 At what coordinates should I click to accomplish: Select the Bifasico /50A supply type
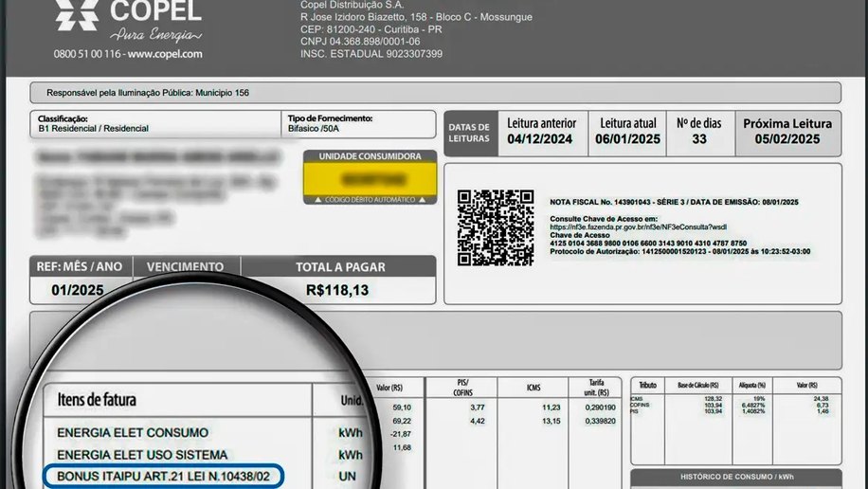point(314,129)
